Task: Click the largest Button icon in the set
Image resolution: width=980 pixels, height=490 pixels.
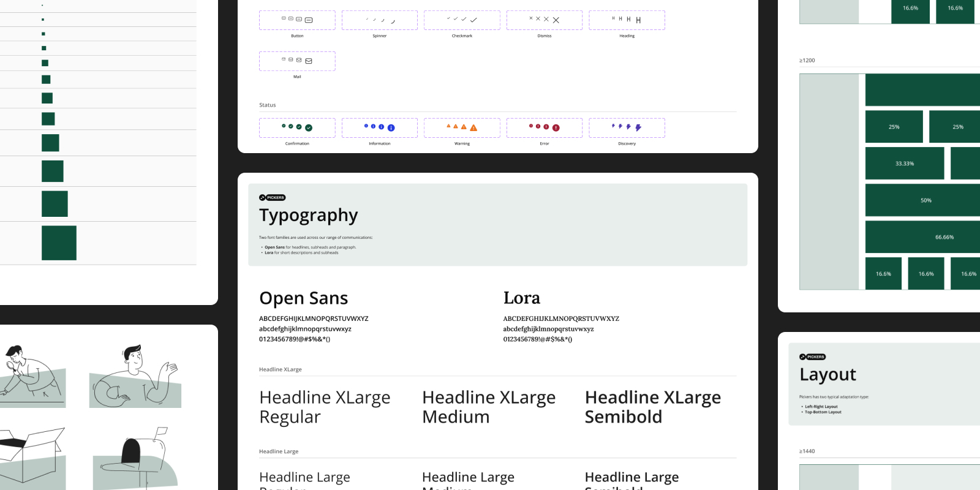Action: pyautogui.click(x=309, y=20)
